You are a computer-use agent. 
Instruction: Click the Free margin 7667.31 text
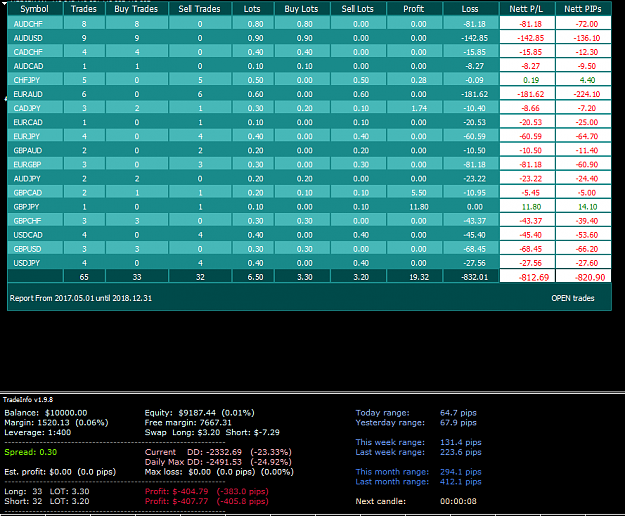[188, 423]
